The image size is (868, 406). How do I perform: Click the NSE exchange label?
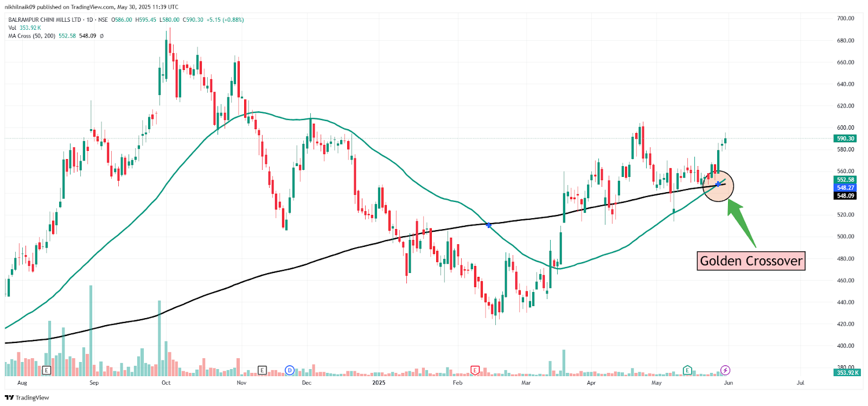click(103, 20)
